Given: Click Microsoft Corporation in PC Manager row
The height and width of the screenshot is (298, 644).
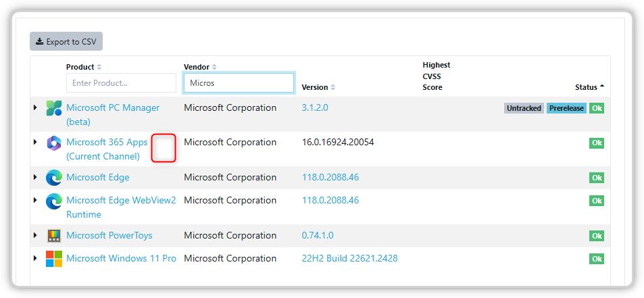Looking at the screenshot, I should pos(230,107).
